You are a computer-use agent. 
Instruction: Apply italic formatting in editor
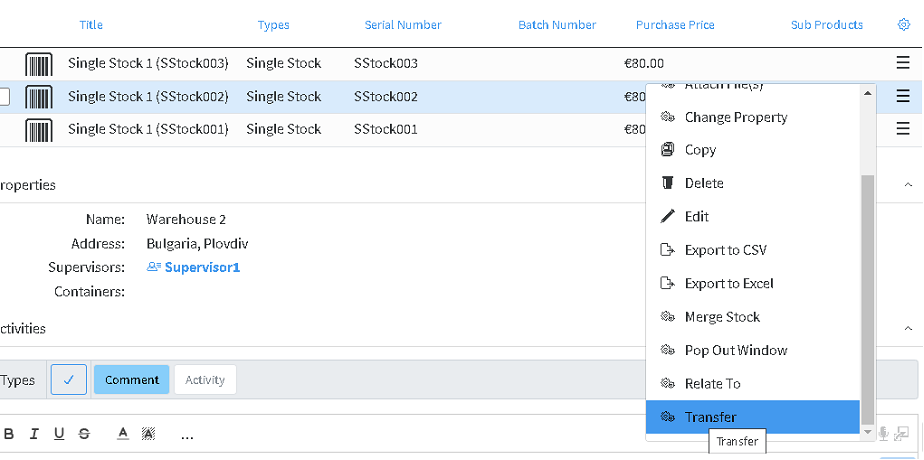coord(34,435)
